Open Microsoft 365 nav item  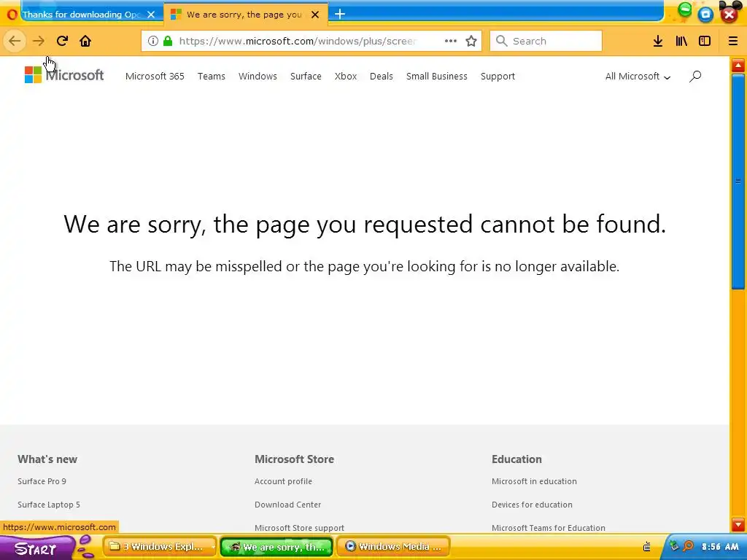click(155, 76)
